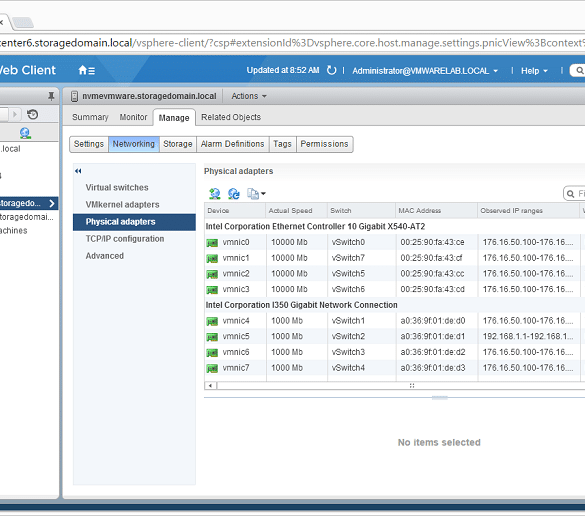Select the vSwitch7 cell
The height and width of the screenshot is (516, 585).
pos(362,258)
